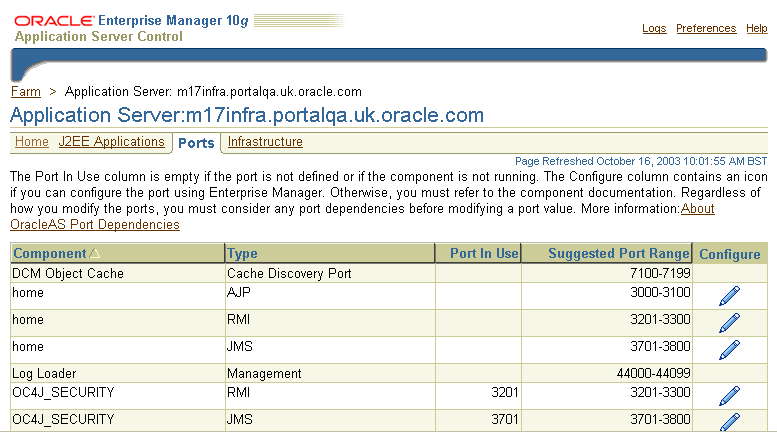This screenshot has height=432, width=777.
Task: Click the 3701-3800 range in home JMS row
Action: (660, 346)
